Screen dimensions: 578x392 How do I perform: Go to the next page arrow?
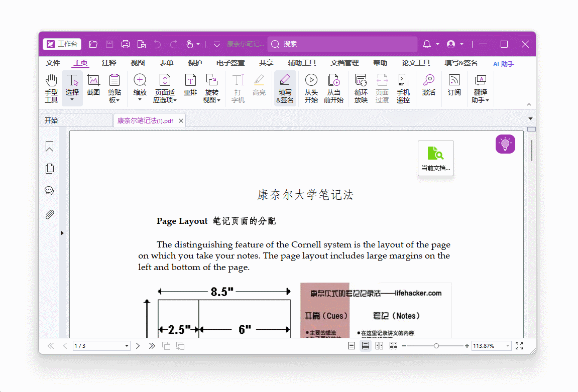pyautogui.click(x=138, y=346)
